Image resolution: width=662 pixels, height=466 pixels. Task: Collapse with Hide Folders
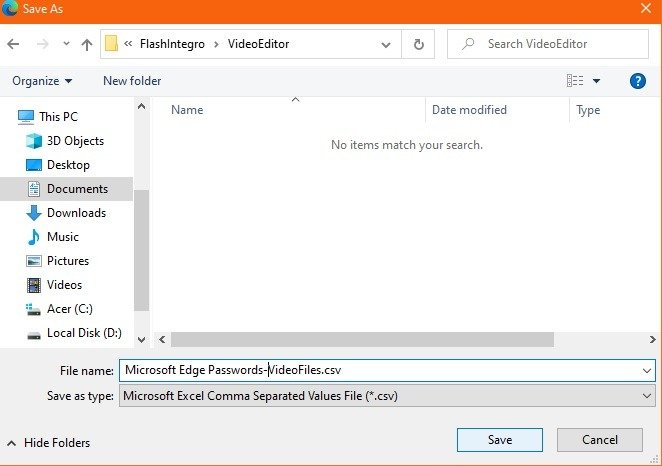point(49,443)
